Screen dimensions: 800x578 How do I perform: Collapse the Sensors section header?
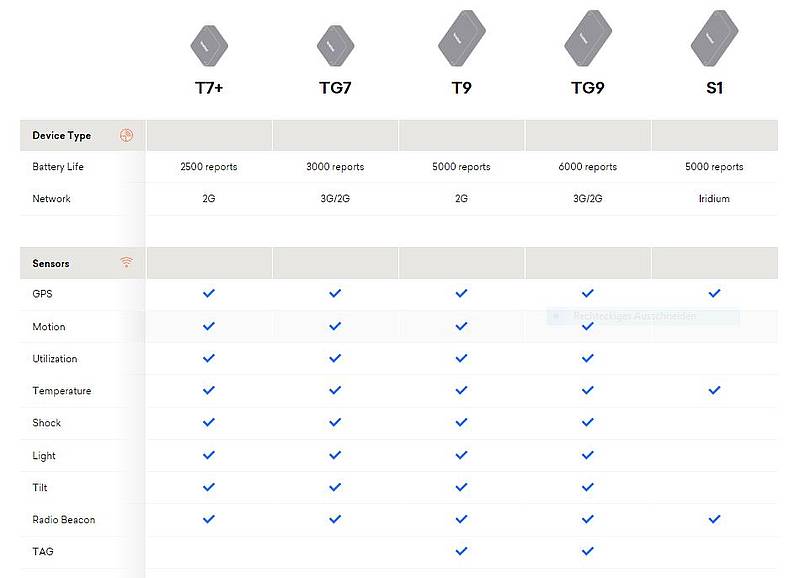51,263
